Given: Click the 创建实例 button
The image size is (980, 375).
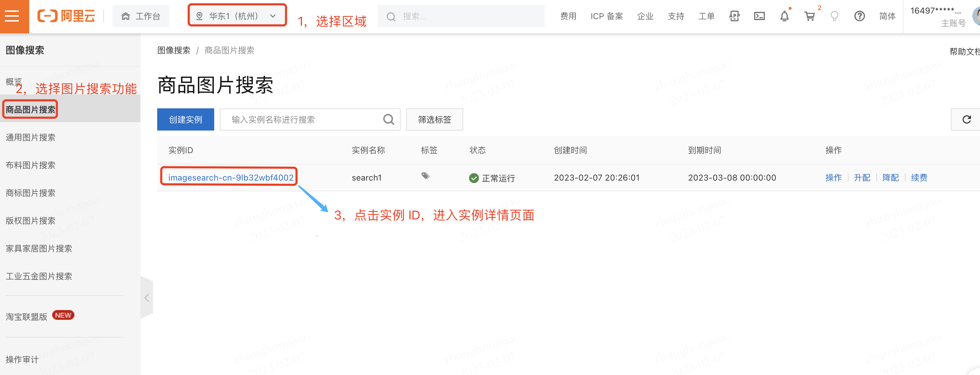Looking at the screenshot, I should (x=185, y=120).
